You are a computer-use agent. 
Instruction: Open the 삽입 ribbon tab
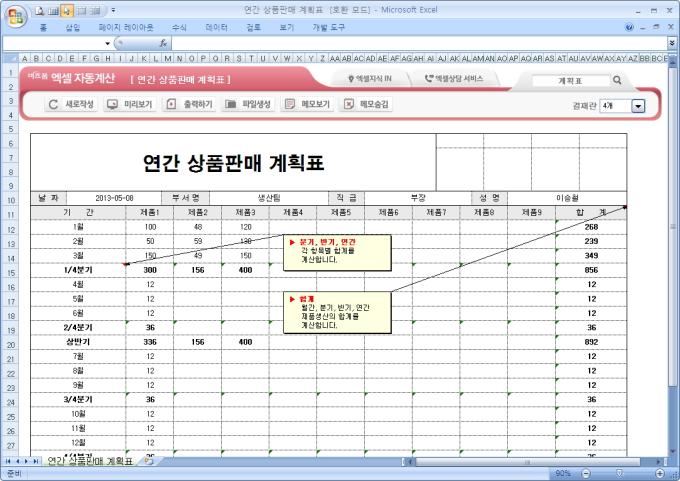(73, 28)
